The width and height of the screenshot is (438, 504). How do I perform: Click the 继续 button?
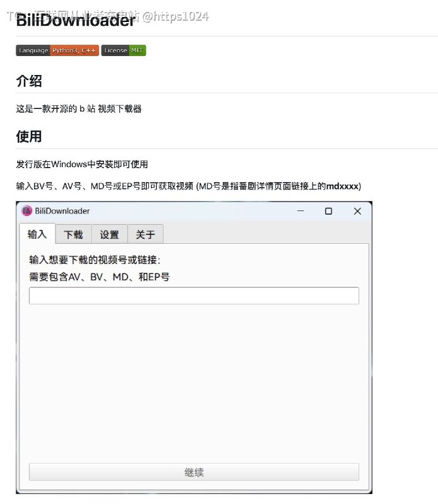[194, 472]
